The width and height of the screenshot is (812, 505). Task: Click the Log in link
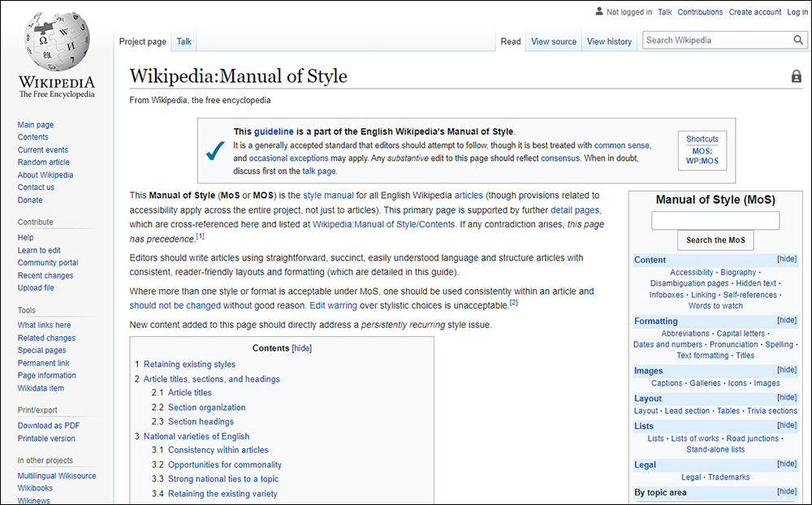point(797,12)
